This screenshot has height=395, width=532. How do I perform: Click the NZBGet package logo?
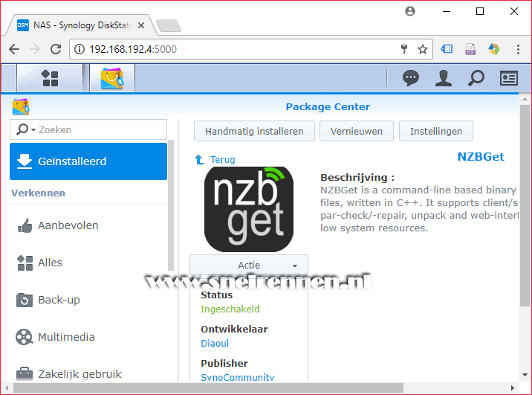pyautogui.click(x=249, y=209)
